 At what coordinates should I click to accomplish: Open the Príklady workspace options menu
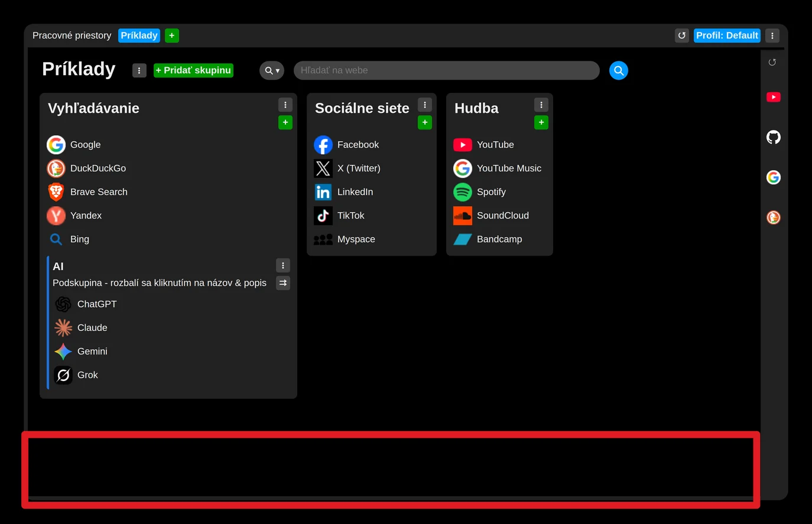139,70
